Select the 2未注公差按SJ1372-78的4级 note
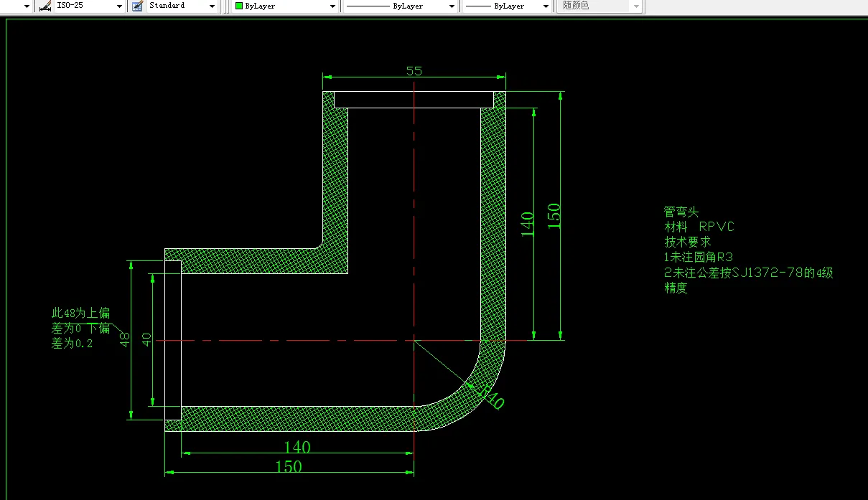The image size is (868, 500). coord(749,273)
